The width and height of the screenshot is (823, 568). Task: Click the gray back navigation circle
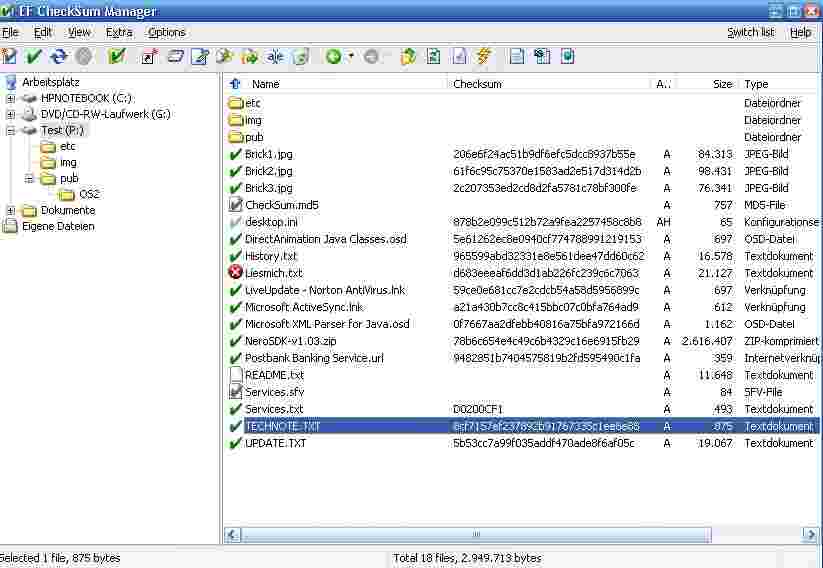[371, 56]
